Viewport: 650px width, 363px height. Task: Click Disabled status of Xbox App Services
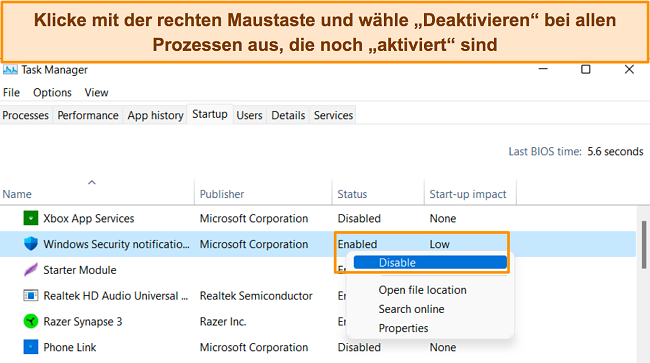pyautogui.click(x=359, y=218)
